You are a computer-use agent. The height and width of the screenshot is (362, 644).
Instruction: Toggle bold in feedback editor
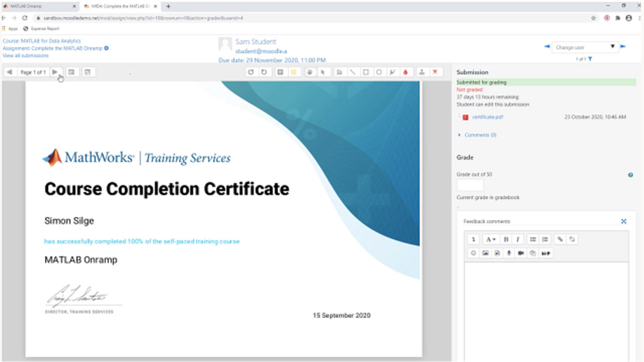pyautogui.click(x=506, y=239)
